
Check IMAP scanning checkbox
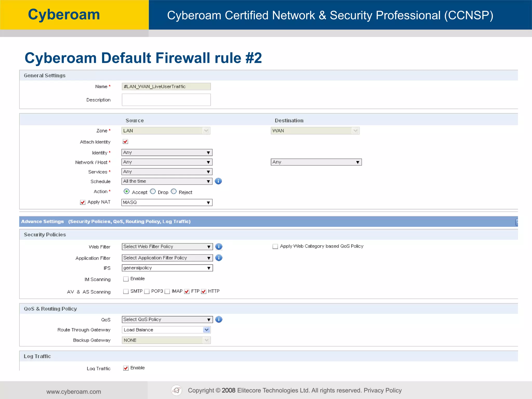coord(167,291)
